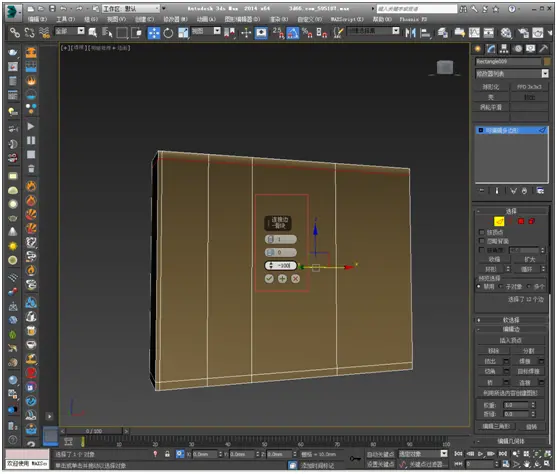557x474 pixels.
Task: Open the Modifier List dropdown
Action: (512, 74)
